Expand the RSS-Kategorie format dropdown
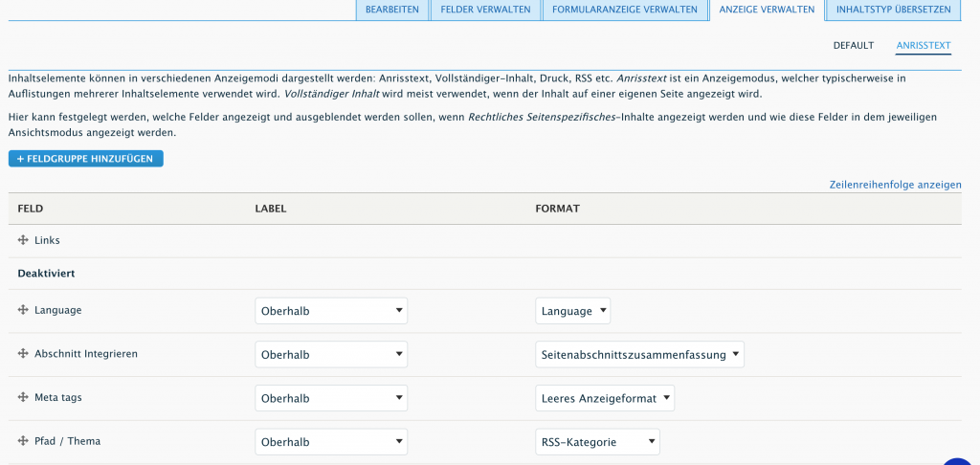The height and width of the screenshot is (465, 980). [x=597, y=442]
